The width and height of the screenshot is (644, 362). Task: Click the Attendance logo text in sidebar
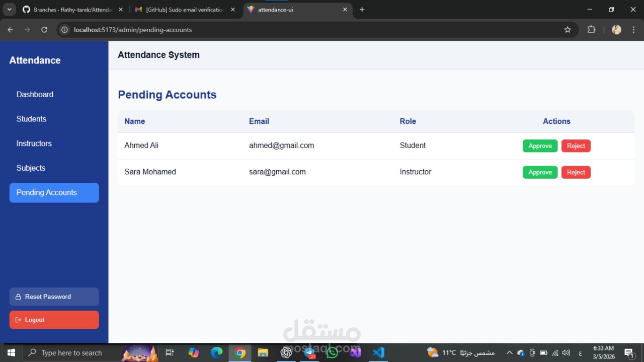click(35, 60)
